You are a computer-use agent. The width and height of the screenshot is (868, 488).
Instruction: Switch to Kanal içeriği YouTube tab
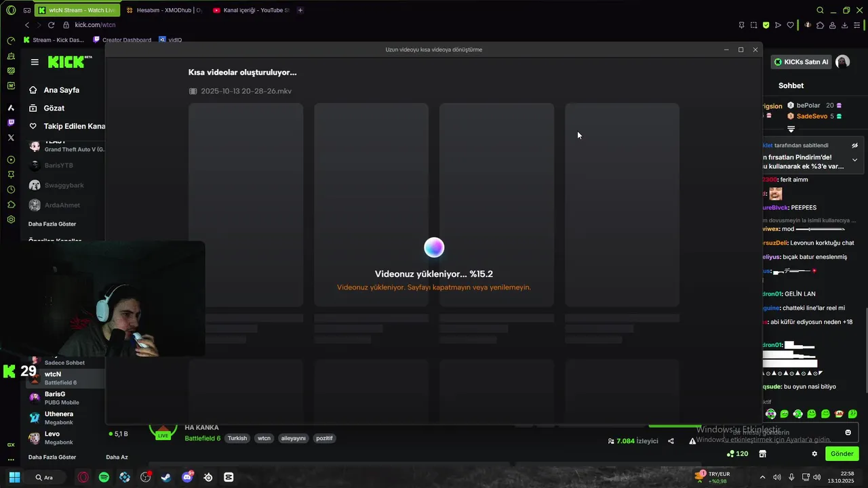[250, 10]
